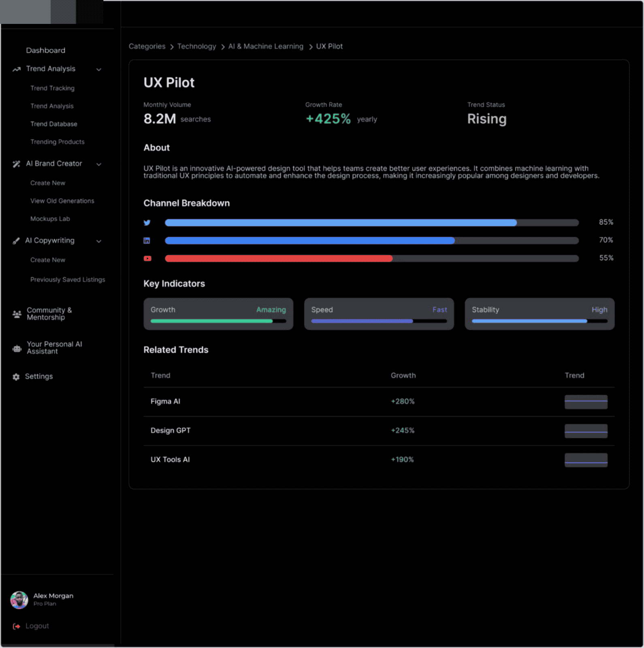This screenshot has width=644, height=648.
Task: Click the Logout link
Action: pyautogui.click(x=37, y=626)
